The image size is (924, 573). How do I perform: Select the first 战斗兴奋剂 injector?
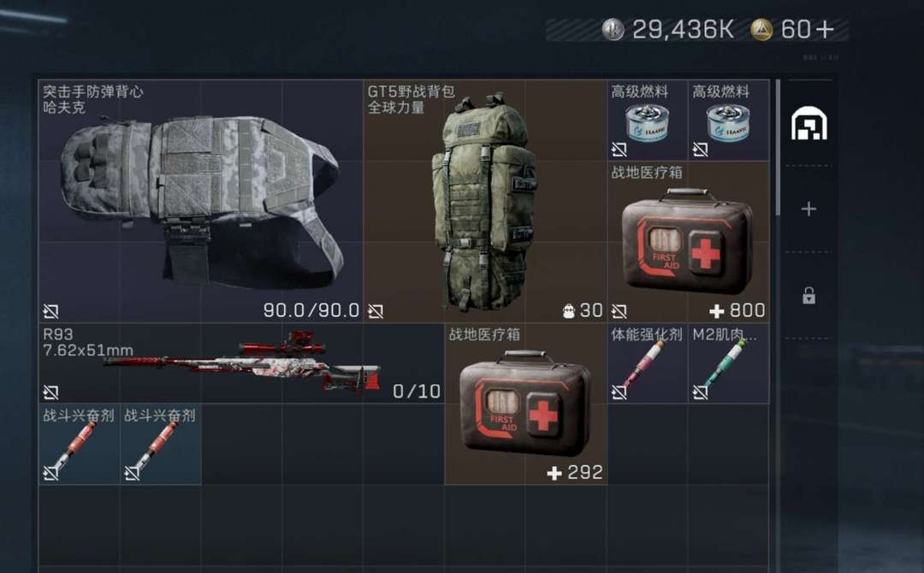point(79,444)
